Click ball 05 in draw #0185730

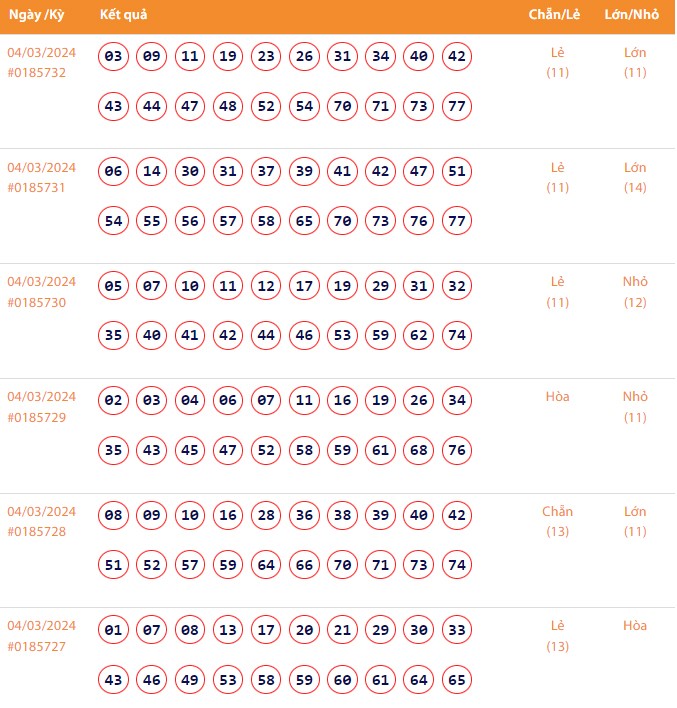pos(114,286)
